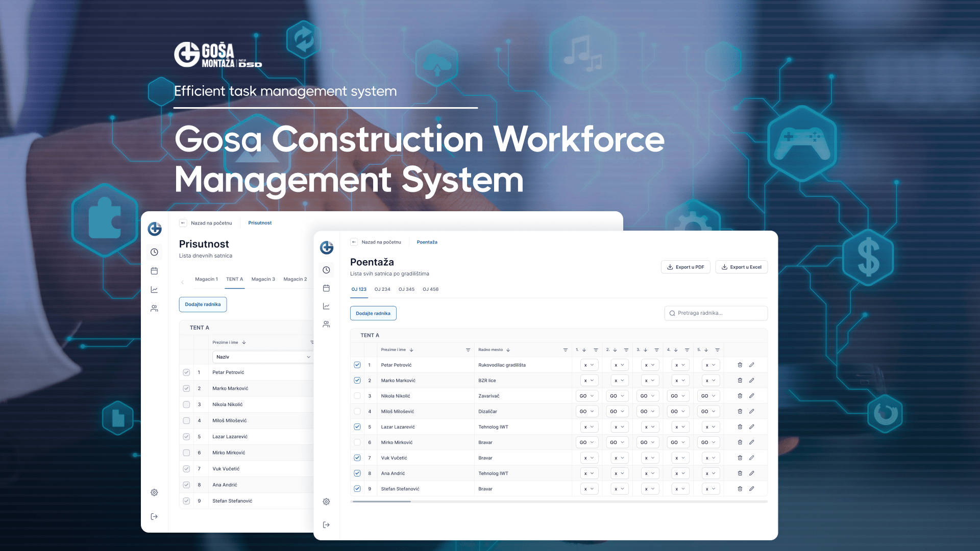This screenshot has width=980, height=551.
Task: Check the checkbox next to Nikola Nikolić
Action: pyautogui.click(x=357, y=395)
